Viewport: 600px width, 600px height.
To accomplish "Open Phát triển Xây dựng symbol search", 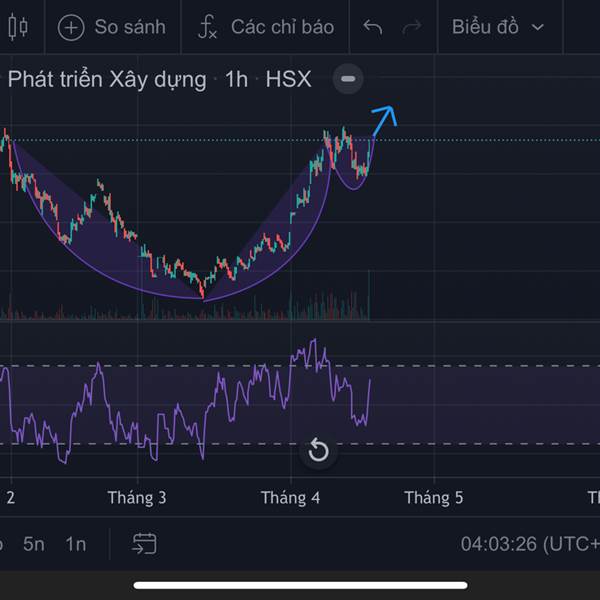I will click(107, 79).
